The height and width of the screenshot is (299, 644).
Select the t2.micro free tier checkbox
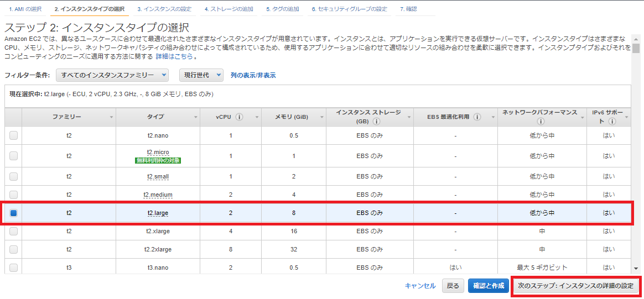pyautogui.click(x=13, y=156)
